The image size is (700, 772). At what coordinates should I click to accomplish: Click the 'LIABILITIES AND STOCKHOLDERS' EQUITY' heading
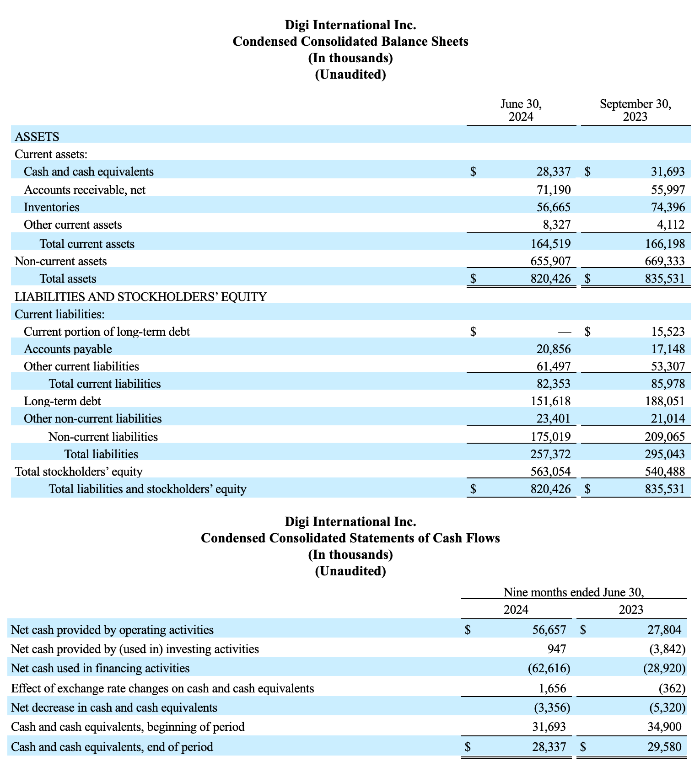(140, 297)
